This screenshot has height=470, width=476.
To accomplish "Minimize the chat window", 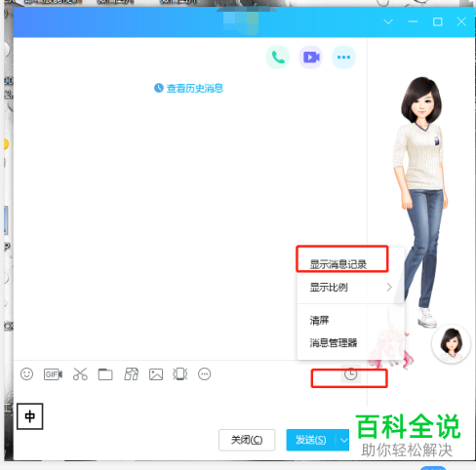I will pyautogui.click(x=413, y=21).
